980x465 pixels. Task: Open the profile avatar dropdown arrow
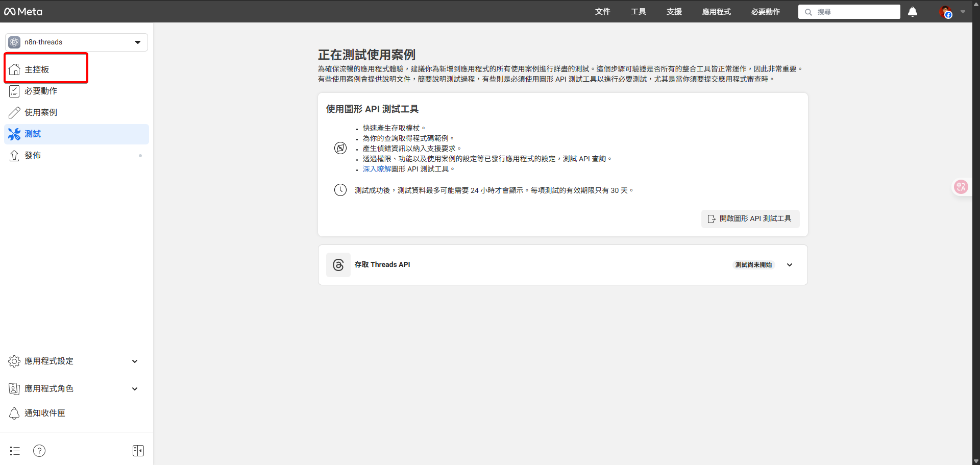964,12
